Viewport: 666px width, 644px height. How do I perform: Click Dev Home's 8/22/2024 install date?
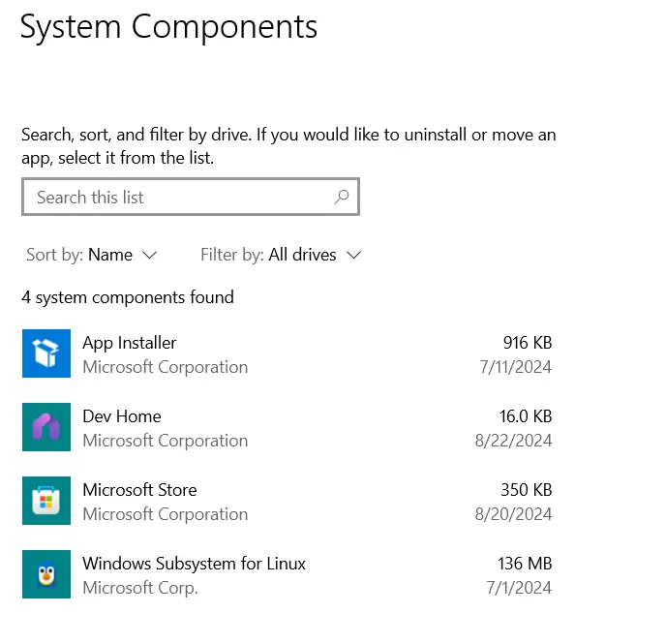point(515,441)
